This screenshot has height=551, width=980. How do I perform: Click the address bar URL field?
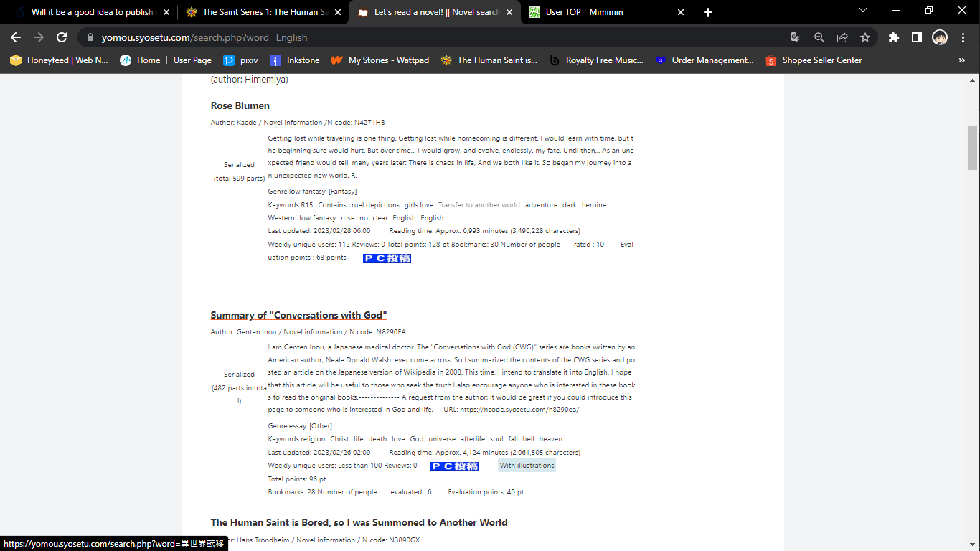coord(430,37)
